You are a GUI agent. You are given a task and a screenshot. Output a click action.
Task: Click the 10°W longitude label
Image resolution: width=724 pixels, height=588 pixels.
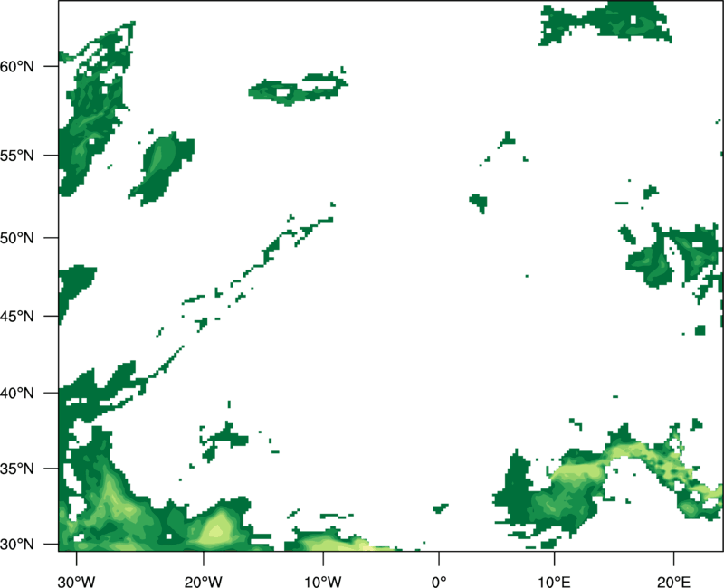click(322, 582)
